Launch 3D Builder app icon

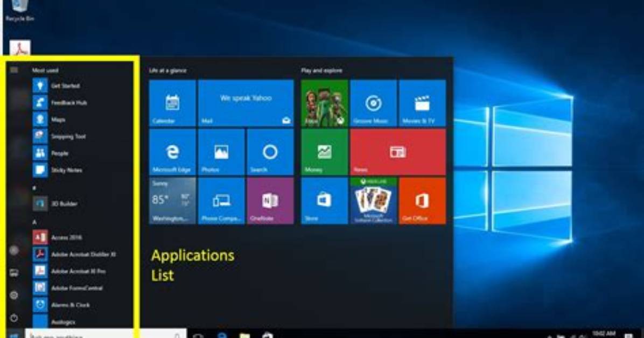[40, 203]
